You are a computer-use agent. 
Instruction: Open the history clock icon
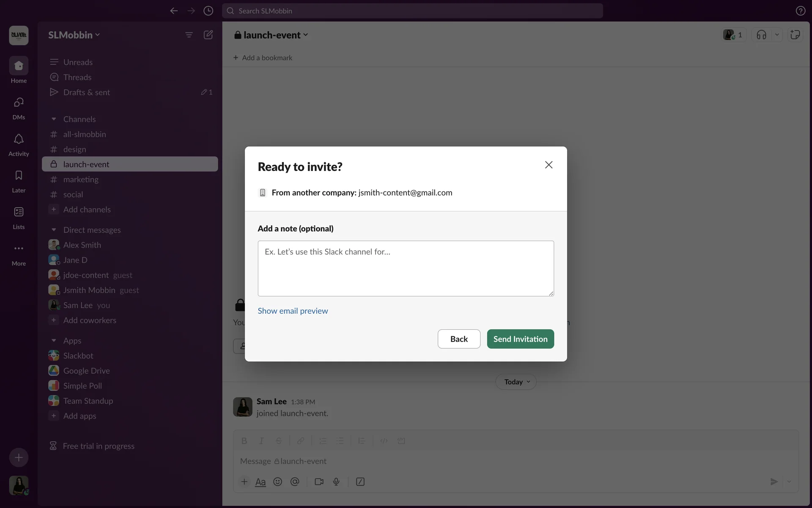tap(208, 11)
